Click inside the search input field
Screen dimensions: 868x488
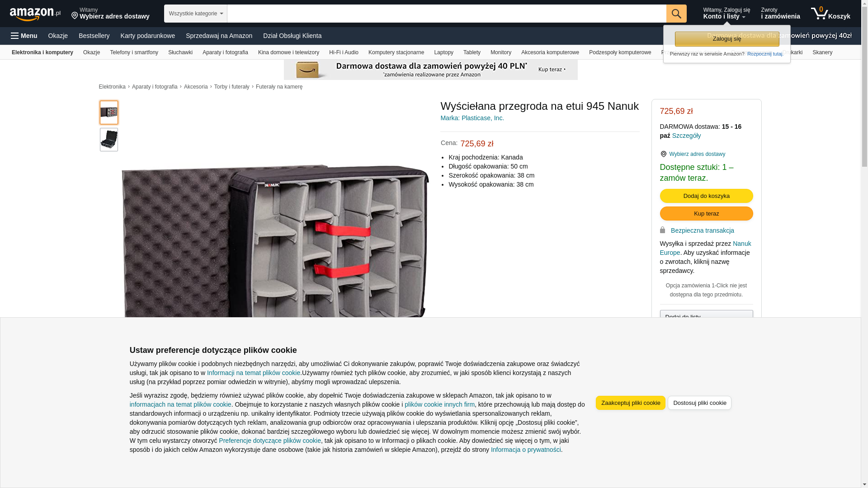[x=447, y=14]
